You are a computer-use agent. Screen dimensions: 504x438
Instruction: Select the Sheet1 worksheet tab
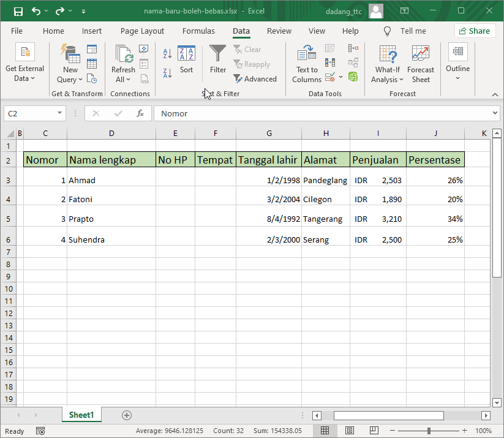(x=81, y=415)
